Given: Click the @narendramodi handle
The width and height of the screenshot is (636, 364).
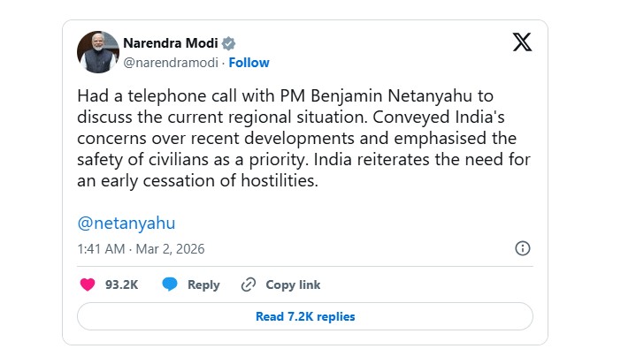Looking at the screenshot, I should tap(172, 63).
